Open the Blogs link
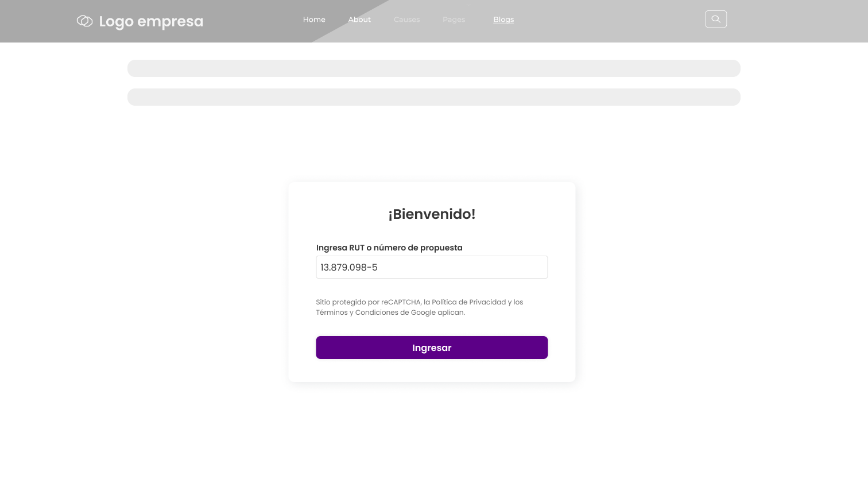 click(x=503, y=20)
